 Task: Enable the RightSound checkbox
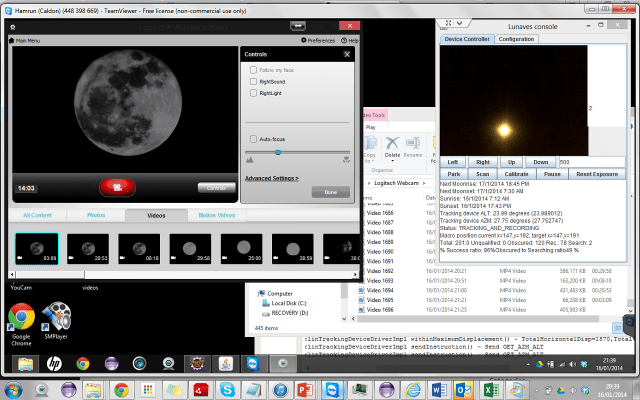tap(254, 81)
